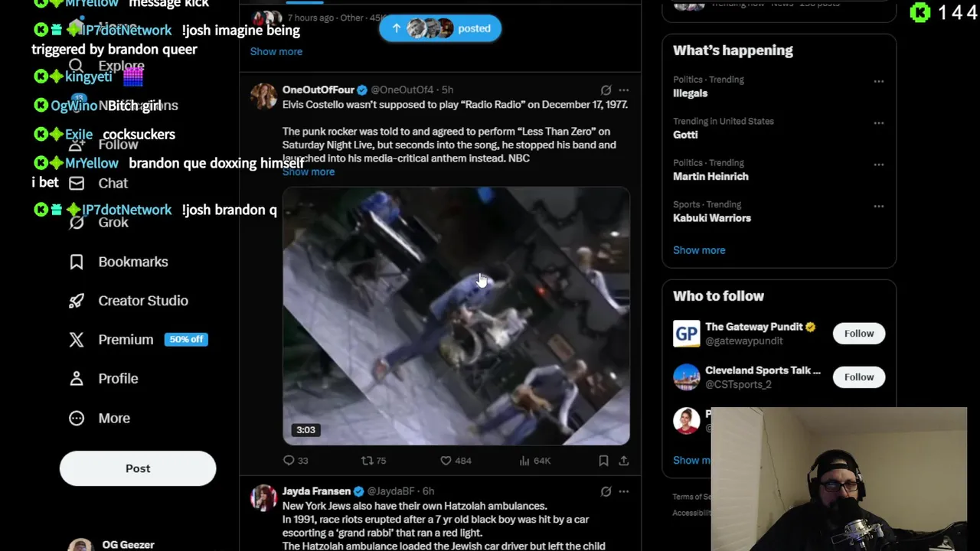Open the Kabuki Warriors trending topic
Viewport: 980px width, 551px height.
click(x=712, y=218)
